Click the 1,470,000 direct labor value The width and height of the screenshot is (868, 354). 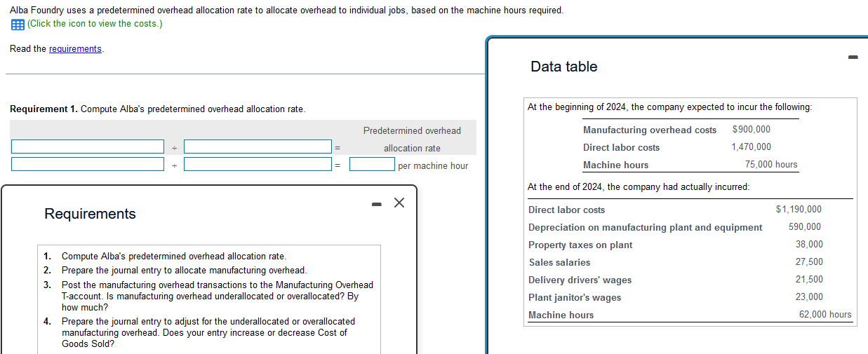tap(751, 147)
